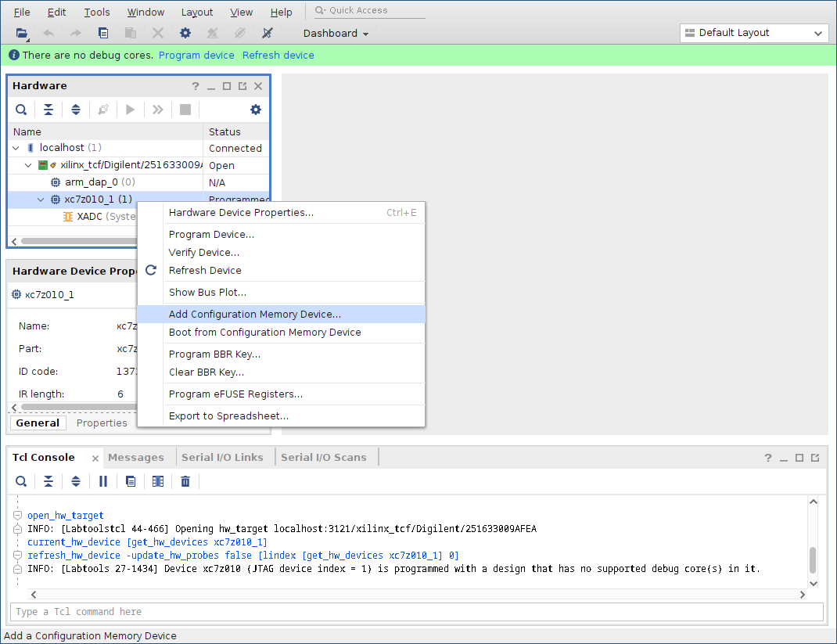Expand all in the Hardware panel
Image resolution: width=837 pixels, height=644 pixels.
[76, 110]
